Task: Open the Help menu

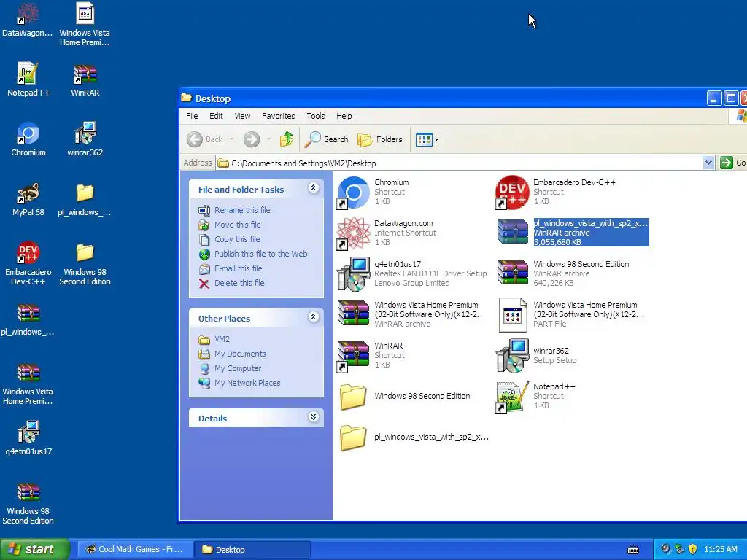Action: point(344,116)
